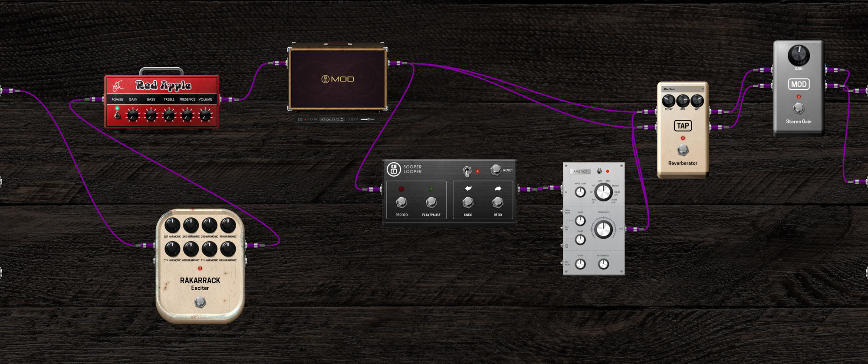
Task: Click the Reverberator DRY knob
Action: (683, 101)
